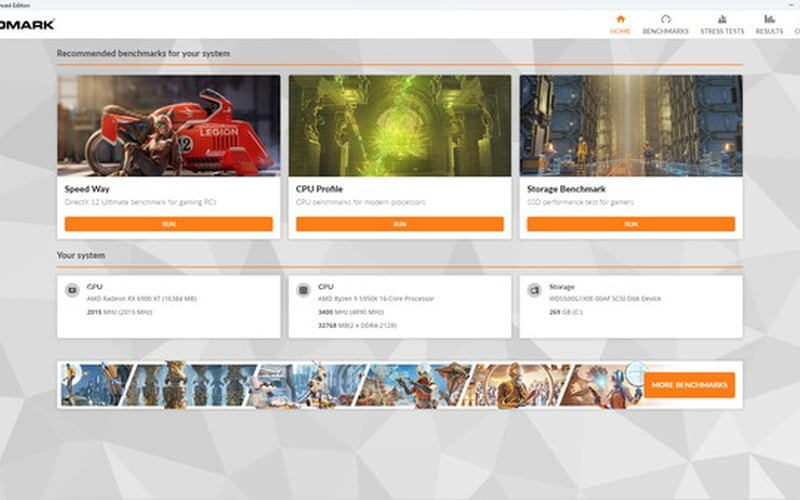Select the CPU Profile green thumbnail
The image size is (800, 500).
click(x=399, y=126)
